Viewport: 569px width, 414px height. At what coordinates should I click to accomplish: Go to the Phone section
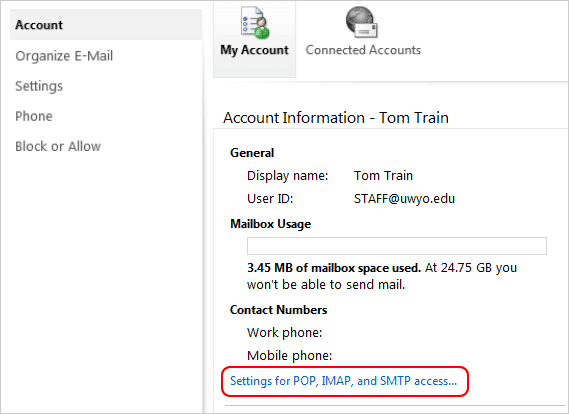click(x=34, y=116)
